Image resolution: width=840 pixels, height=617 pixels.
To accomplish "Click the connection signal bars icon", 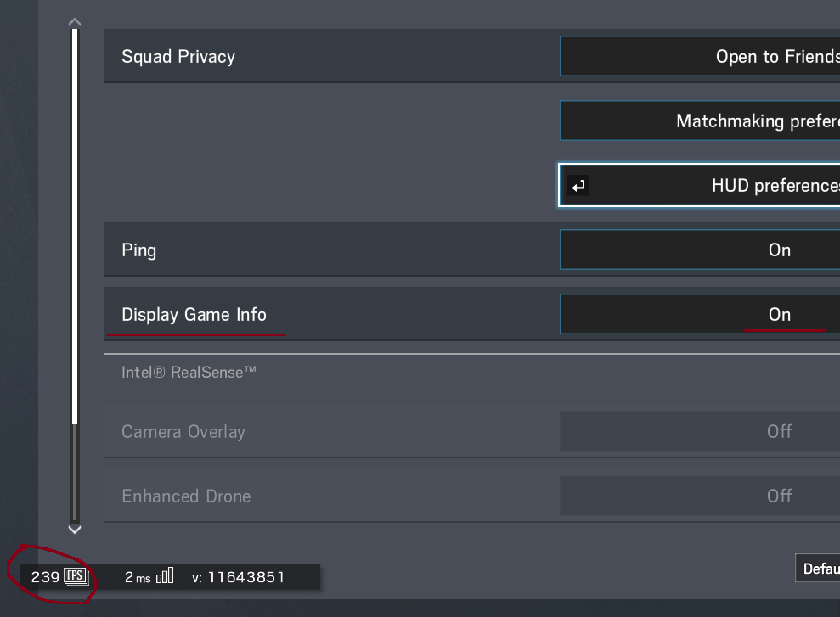I will [x=165, y=576].
